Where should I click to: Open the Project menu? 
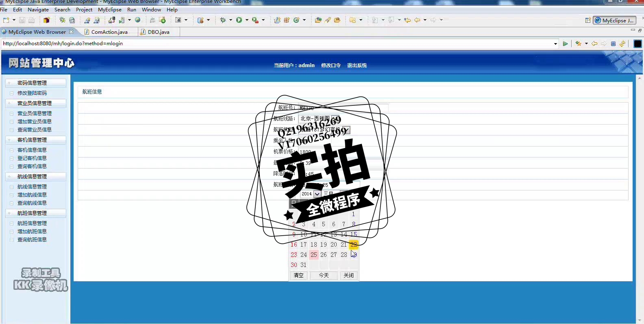tap(84, 9)
